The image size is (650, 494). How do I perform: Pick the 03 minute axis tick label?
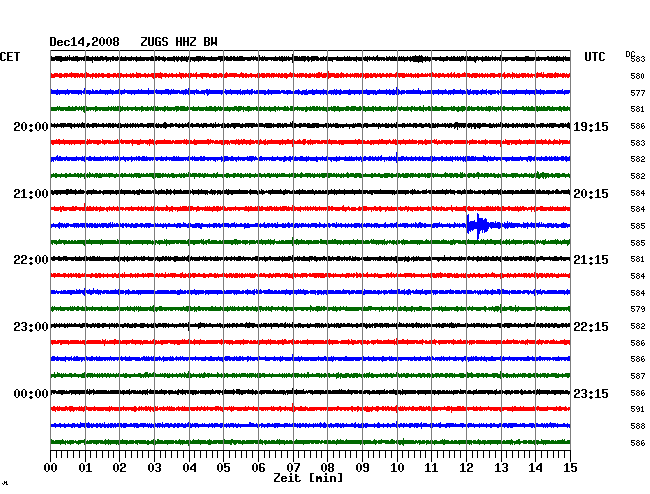pyautogui.click(x=154, y=467)
